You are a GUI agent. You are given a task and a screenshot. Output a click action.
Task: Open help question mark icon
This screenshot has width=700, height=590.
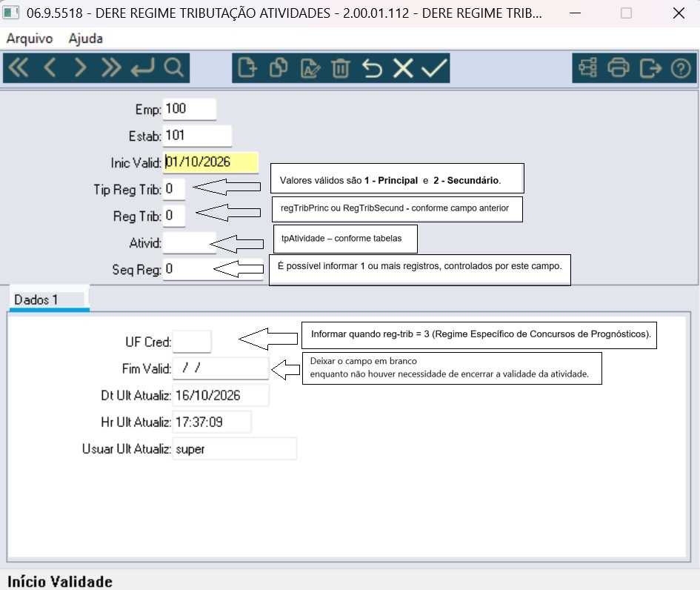(681, 68)
